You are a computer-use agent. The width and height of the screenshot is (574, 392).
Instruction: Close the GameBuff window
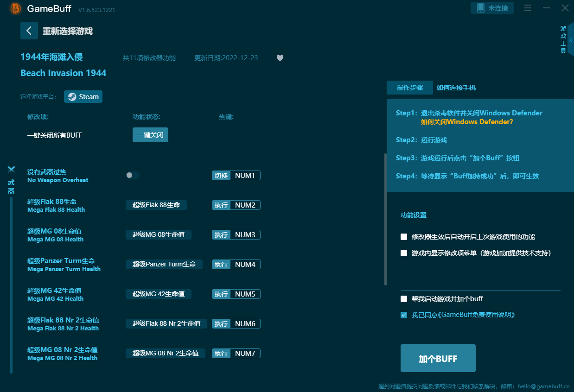(565, 8)
